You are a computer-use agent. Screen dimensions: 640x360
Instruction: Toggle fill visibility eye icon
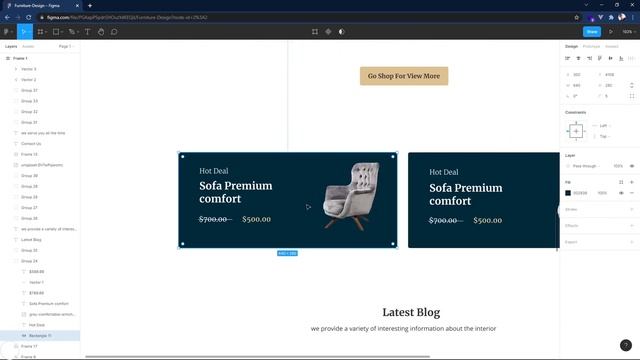pos(621,193)
